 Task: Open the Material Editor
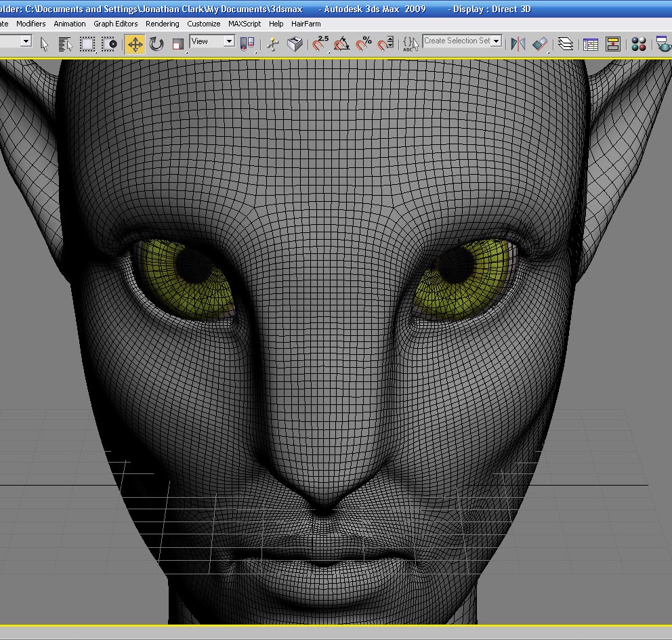point(639,44)
